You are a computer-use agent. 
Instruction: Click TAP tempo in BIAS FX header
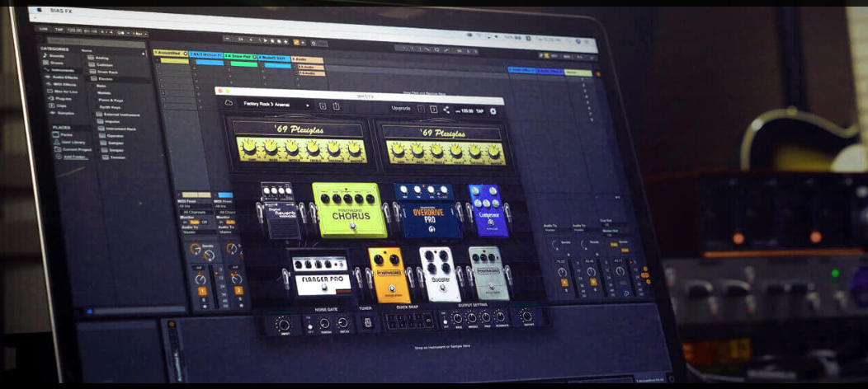pos(479,111)
